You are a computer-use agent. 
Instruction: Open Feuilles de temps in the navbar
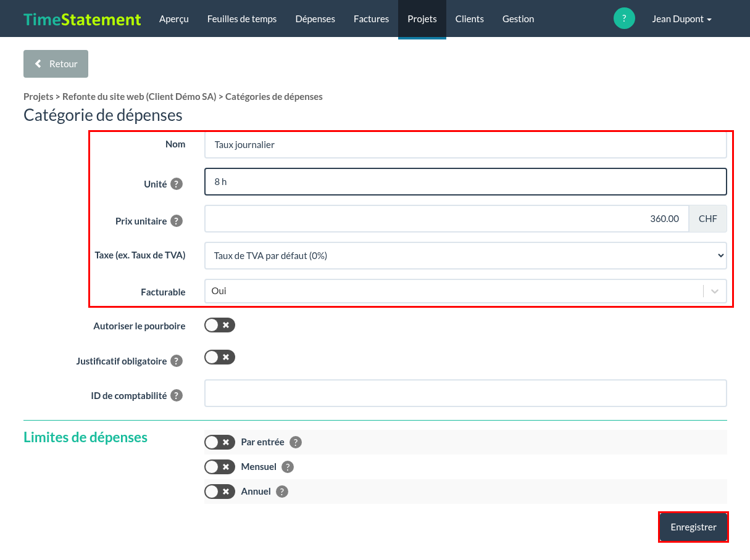pyautogui.click(x=242, y=19)
